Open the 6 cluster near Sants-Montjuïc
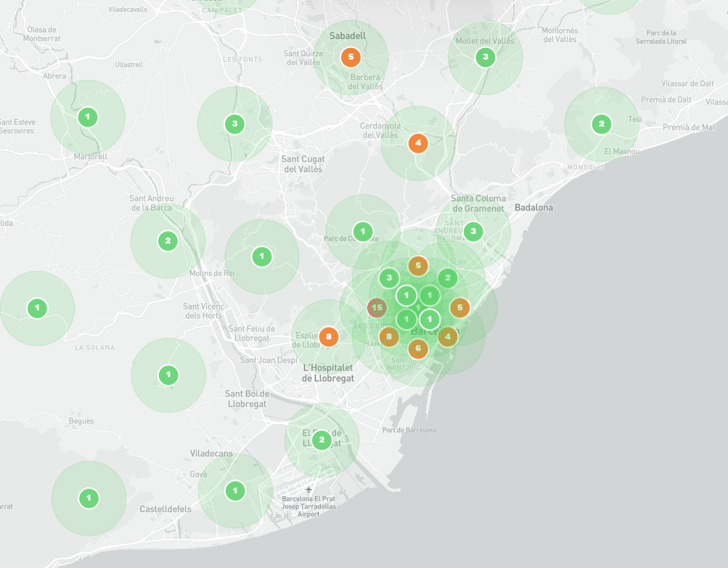The width and height of the screenshot is (728, 568). [418, 349]
